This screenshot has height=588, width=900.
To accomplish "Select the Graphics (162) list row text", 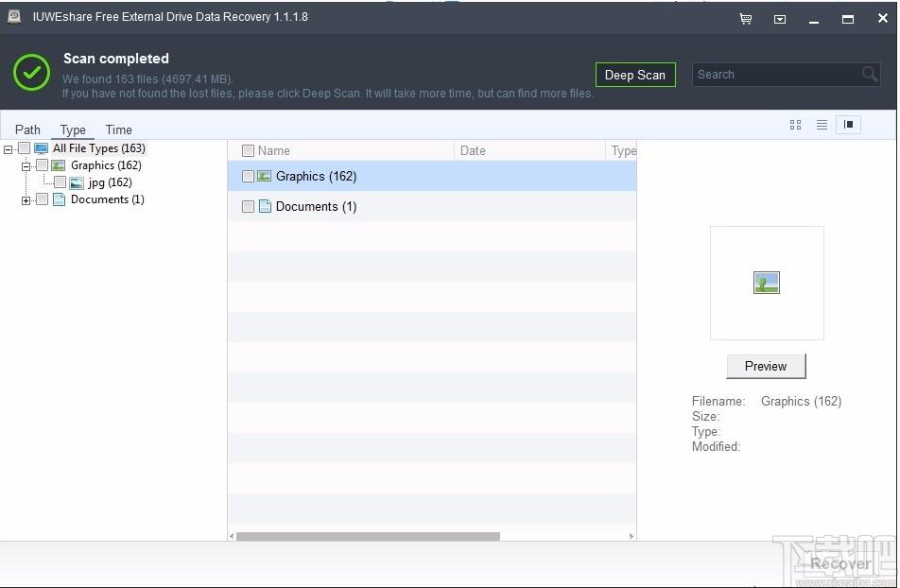I will [316, 176].
